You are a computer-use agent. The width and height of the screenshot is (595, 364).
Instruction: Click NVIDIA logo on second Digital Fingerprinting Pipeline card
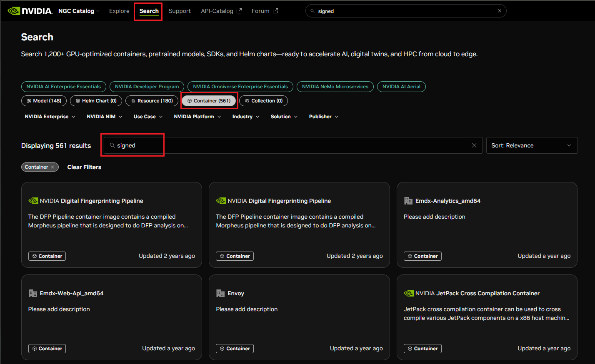[221, 201]
